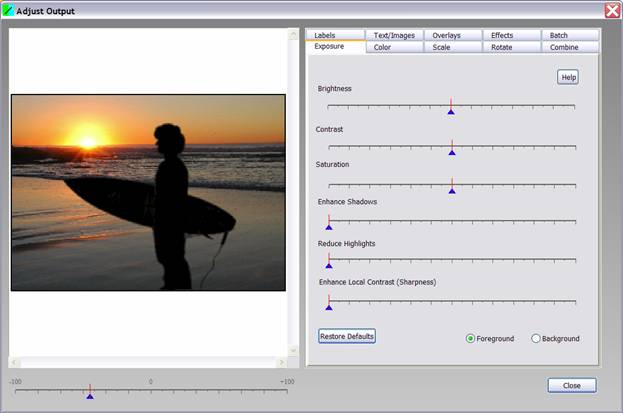This screenshot has width=623, height=413.
Task: Open the Batch tab
Action: 570,35
